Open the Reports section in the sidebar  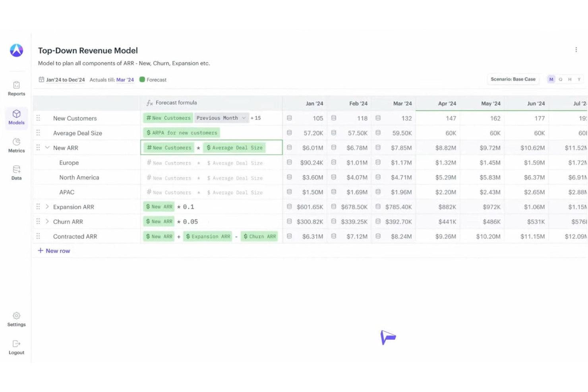[16, 88]
